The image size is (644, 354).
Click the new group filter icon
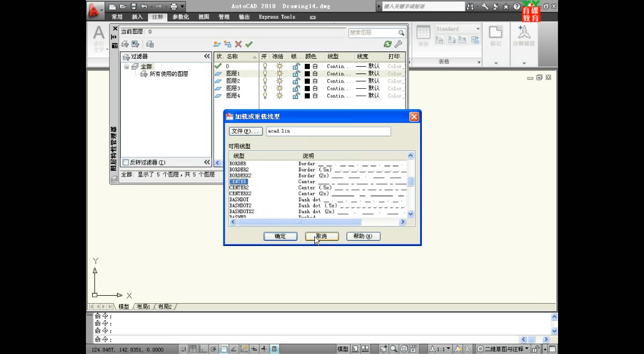pyautogui.click(x=135, y=44)
